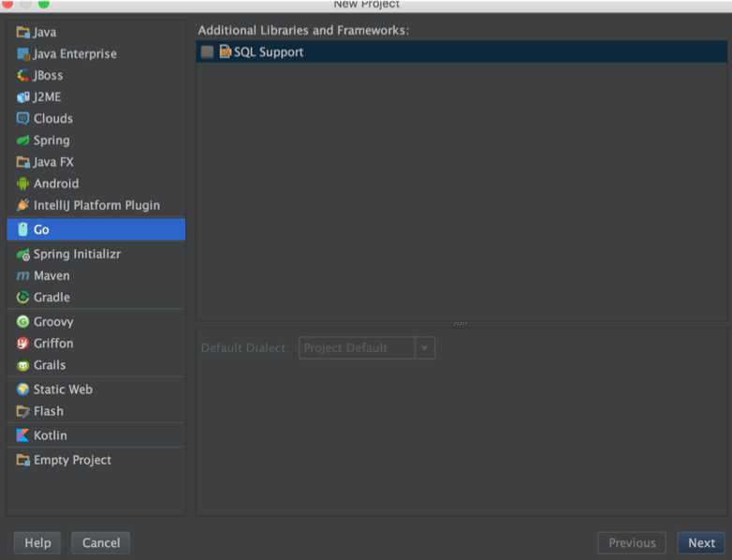Pick Android from the project list

coord(96,184)
